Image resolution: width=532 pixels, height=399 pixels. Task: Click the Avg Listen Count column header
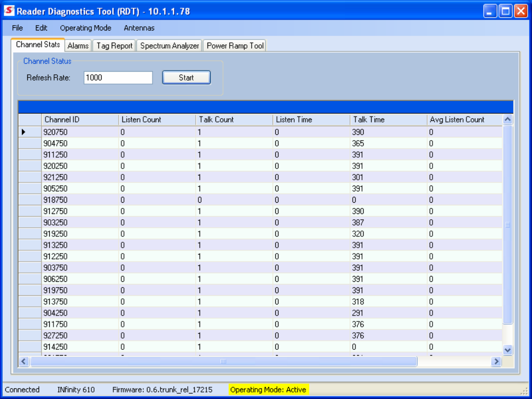tap(465, 119)
